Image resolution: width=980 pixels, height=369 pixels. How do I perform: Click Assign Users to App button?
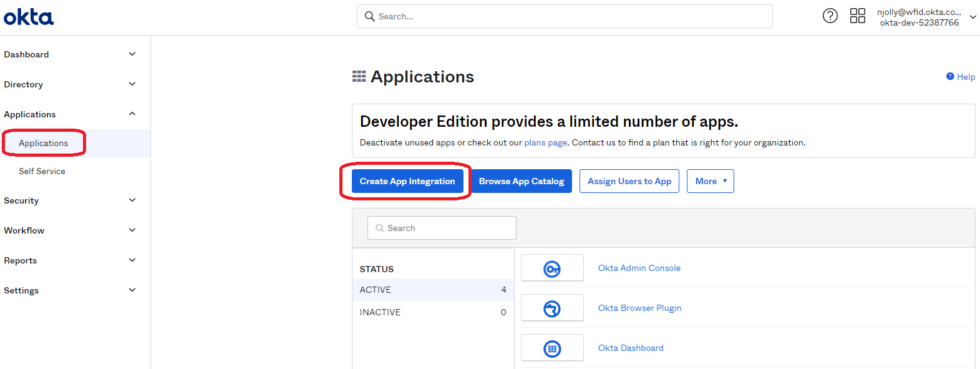point(629,181)
